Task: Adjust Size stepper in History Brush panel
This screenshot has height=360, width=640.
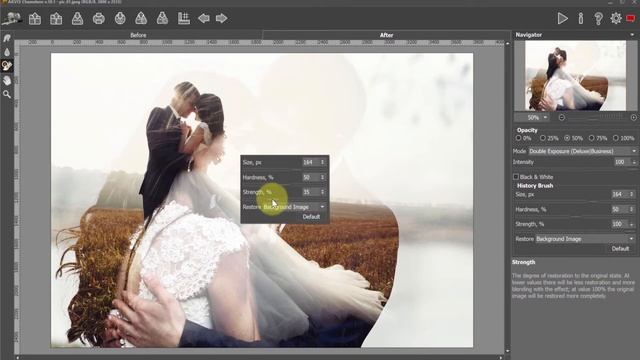Action: pos(631,195)
